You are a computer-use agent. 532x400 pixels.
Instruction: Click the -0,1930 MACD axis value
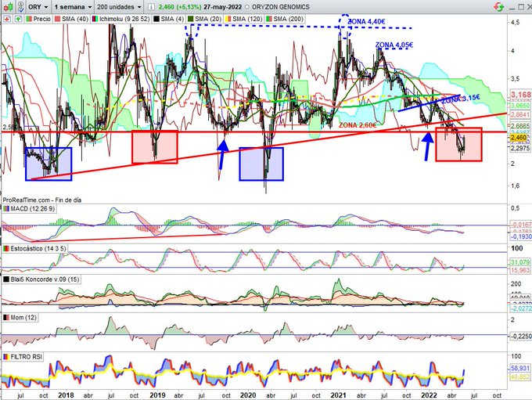pos(521,236)
